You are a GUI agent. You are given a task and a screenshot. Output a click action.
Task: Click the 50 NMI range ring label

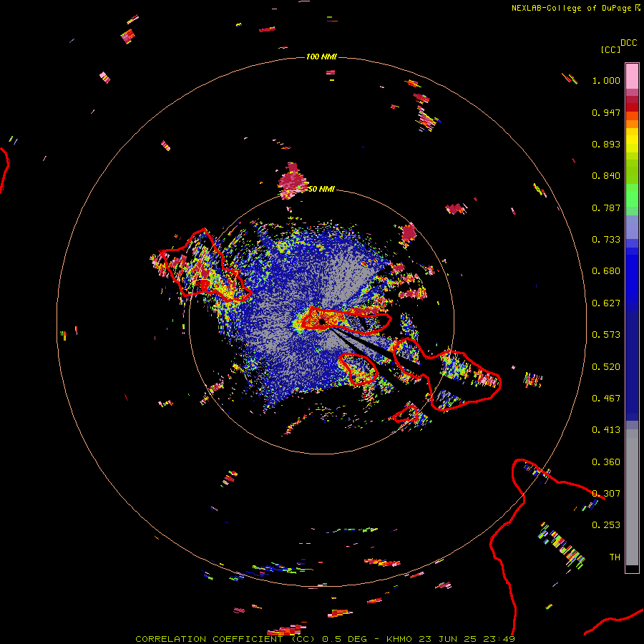pyautogui.click(x=321, y=189)
